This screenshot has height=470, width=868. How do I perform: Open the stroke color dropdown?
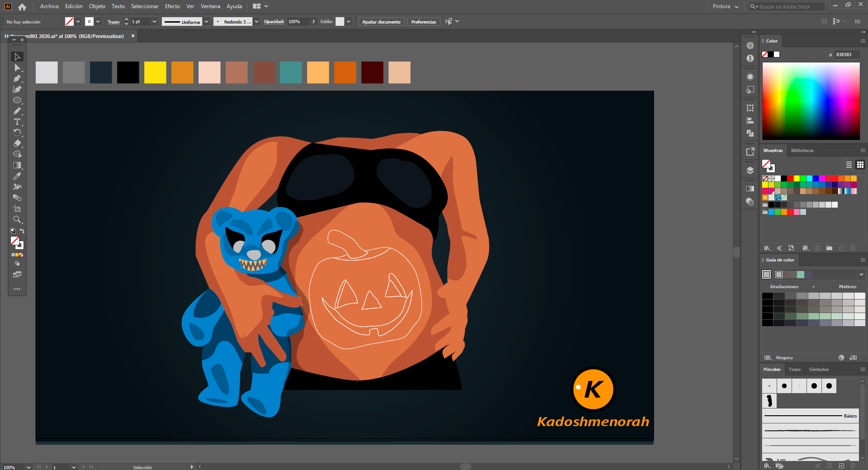point(98,21)
